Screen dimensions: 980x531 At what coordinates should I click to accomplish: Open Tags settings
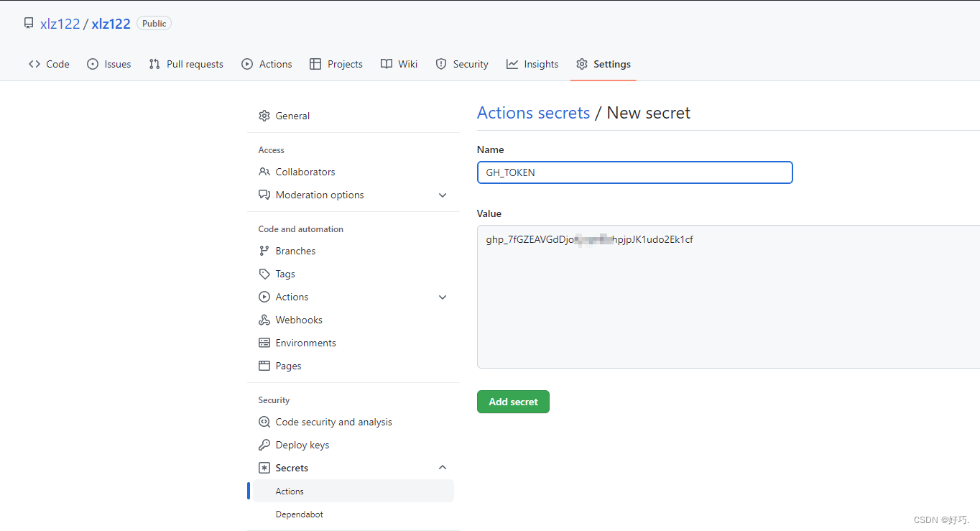click(x=353, y=274)
